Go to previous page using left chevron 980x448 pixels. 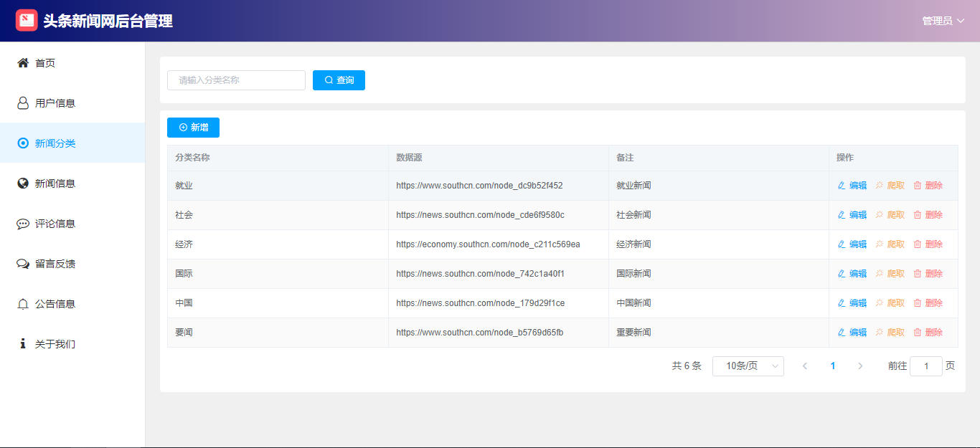805,366
